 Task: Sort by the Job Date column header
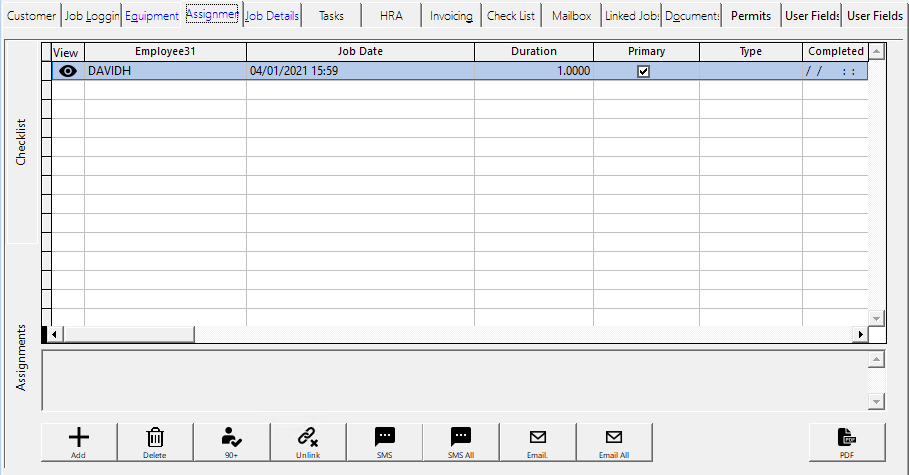pyautogui.click(x=360, y=51)
